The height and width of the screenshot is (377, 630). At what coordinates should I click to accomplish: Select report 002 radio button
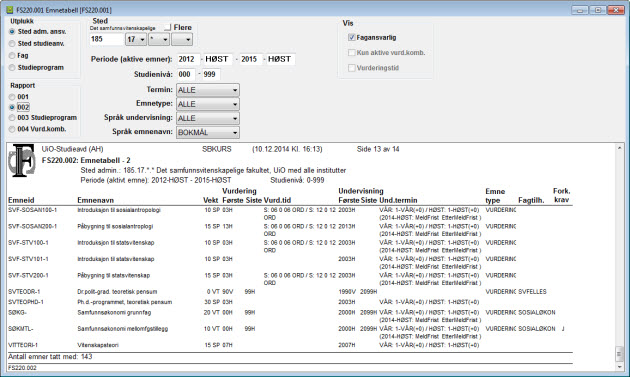12,107
